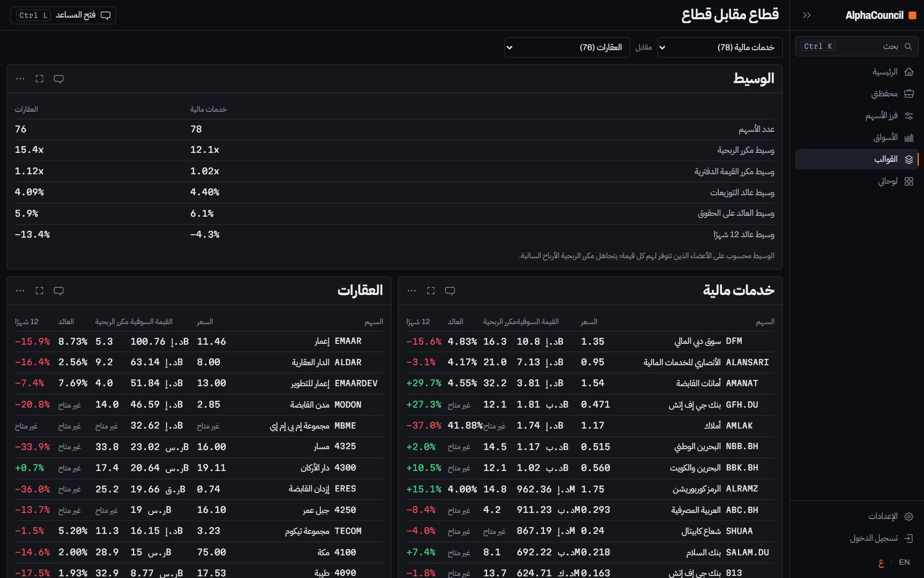Screen dimensions: 924x578
Task: Open لوحاتي dashboards page
Action: click(x=856, y=181)
